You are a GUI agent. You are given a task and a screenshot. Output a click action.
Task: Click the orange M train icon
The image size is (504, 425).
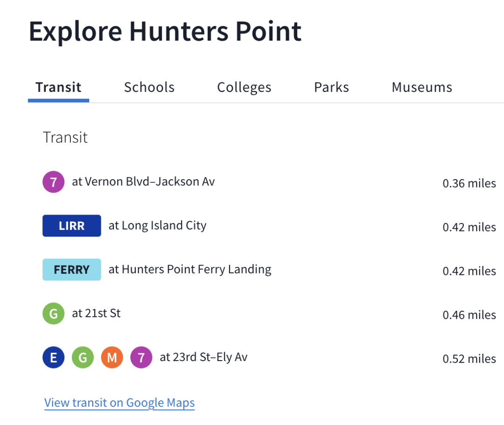112,357
